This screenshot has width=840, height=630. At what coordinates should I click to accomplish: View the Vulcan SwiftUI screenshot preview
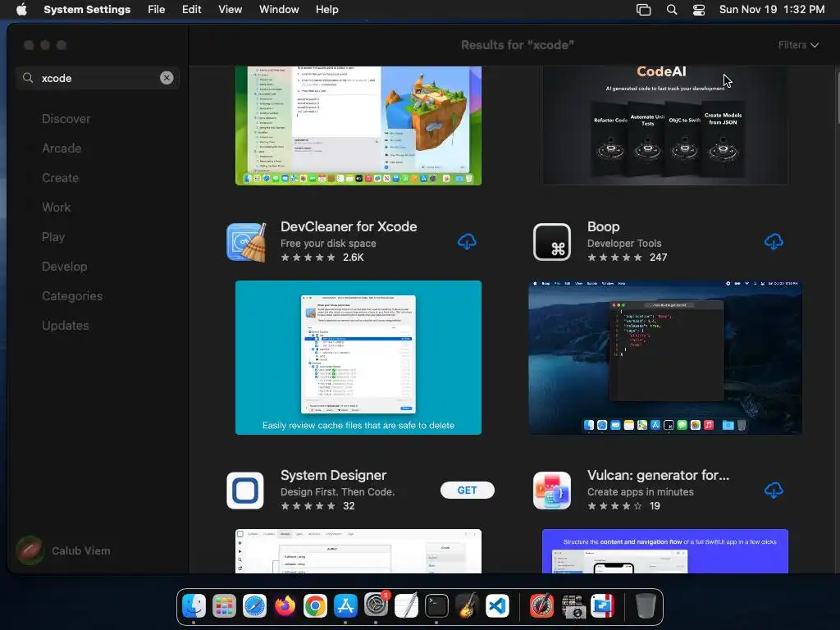[x=664, y=550]
